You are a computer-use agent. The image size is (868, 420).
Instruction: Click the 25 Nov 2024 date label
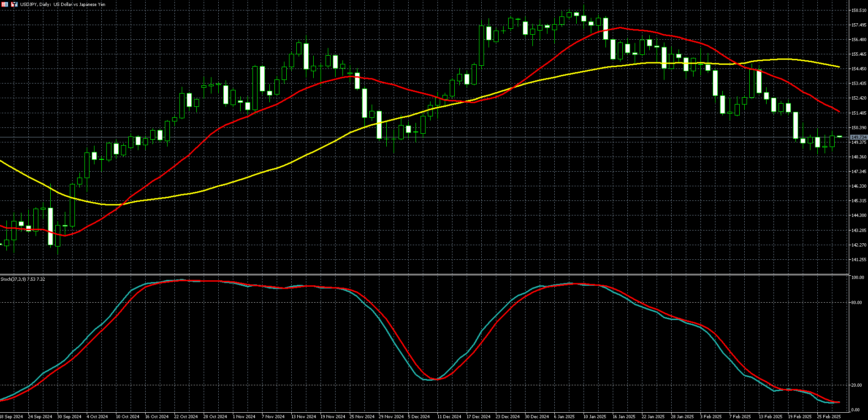362,417
